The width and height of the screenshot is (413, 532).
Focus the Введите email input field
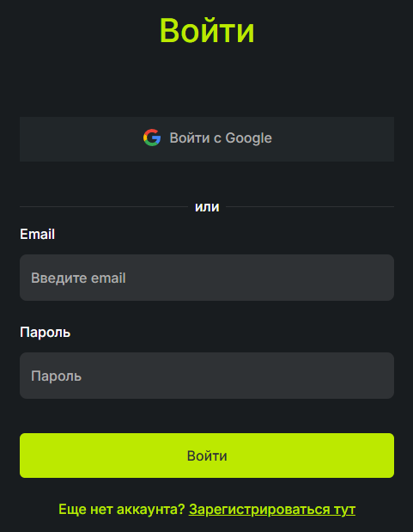coord(207,278)
